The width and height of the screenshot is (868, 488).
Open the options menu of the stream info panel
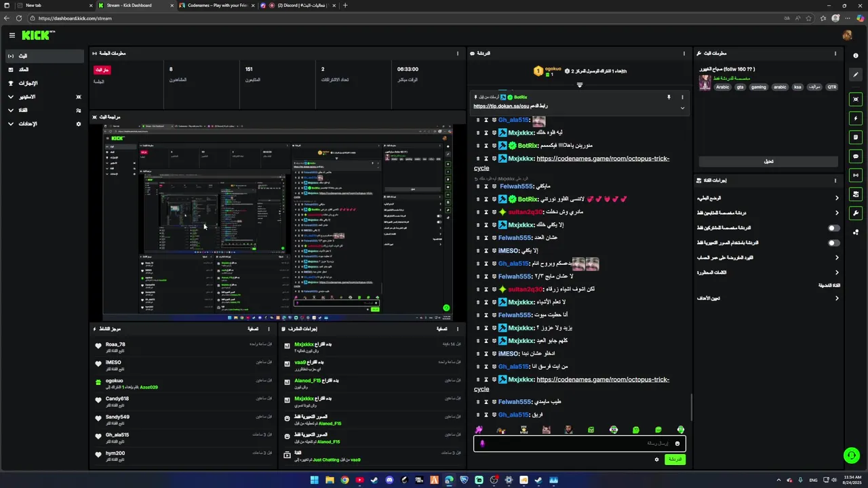point(835,54)
